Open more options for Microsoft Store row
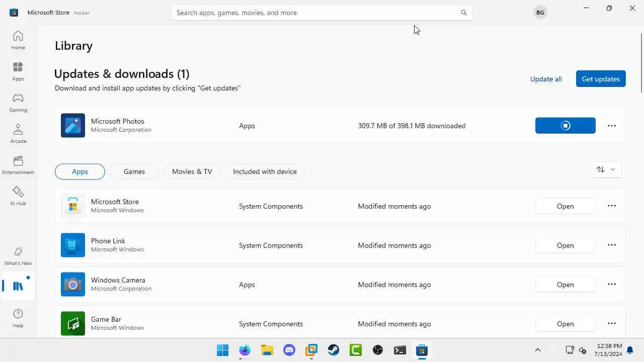 612,206
